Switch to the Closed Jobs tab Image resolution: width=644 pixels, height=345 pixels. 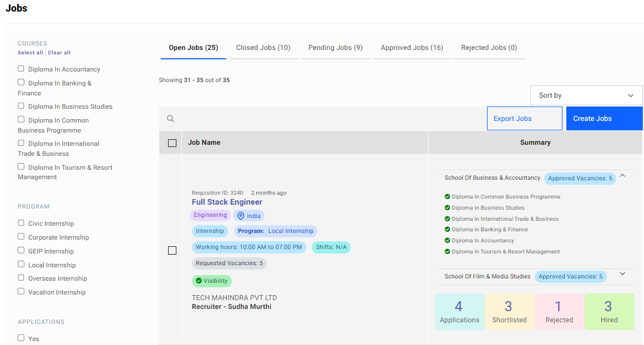click(x=263, y=47)
